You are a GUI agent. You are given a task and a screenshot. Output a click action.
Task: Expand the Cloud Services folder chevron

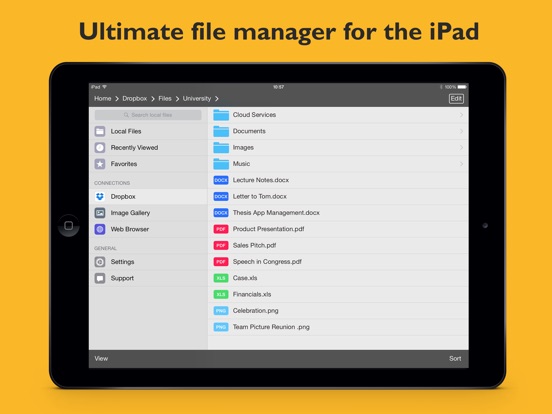coord(461,115)
